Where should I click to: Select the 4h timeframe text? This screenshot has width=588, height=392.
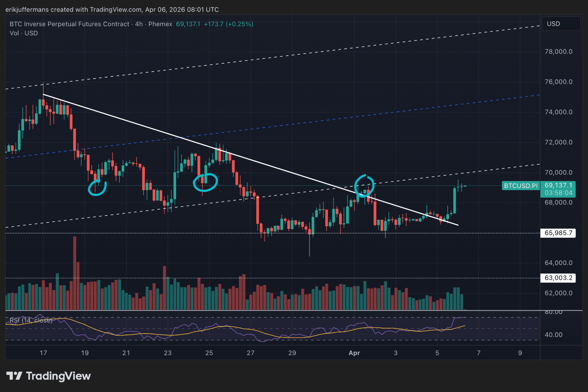click(x=139, y=24)
